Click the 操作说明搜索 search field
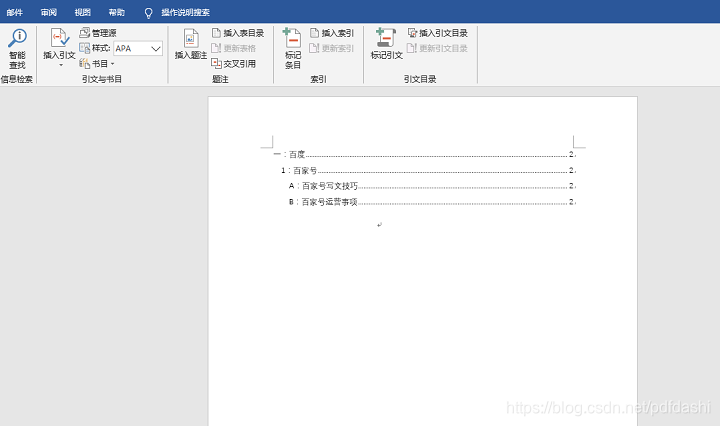This screenshot has width=720, height=426. coord(186,12)
